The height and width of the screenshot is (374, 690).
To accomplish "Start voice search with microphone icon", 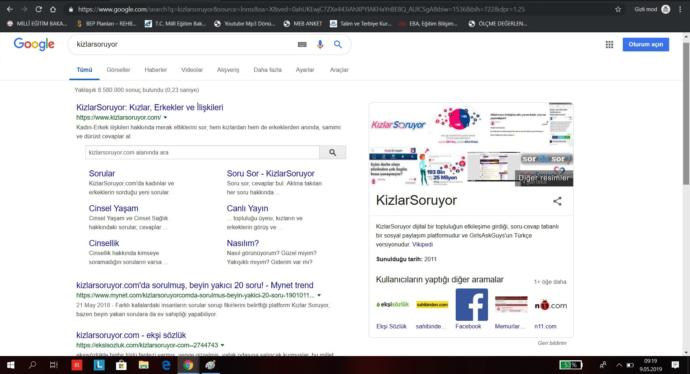I will coord(320,44).
